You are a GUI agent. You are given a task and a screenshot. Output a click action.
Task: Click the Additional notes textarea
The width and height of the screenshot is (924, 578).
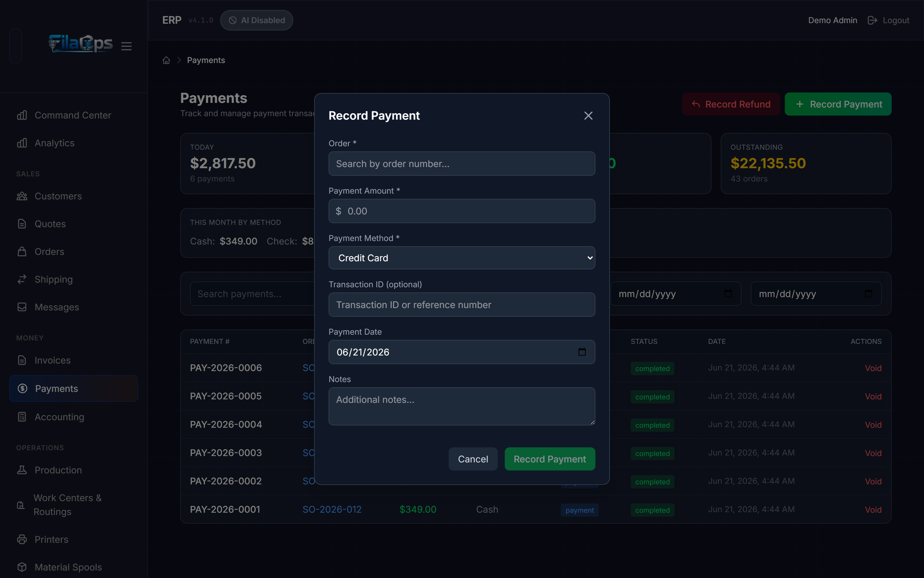coord(462,406)
